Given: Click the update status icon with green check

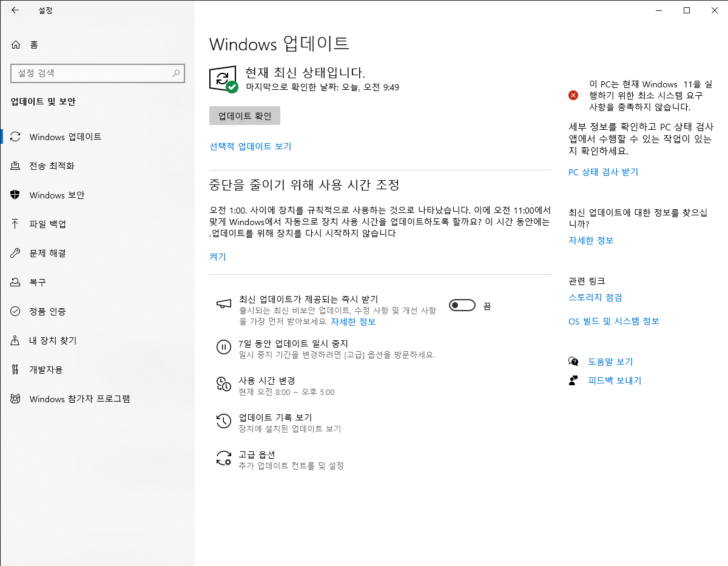Looking at the screenshot, I should [x=223, y=79].
